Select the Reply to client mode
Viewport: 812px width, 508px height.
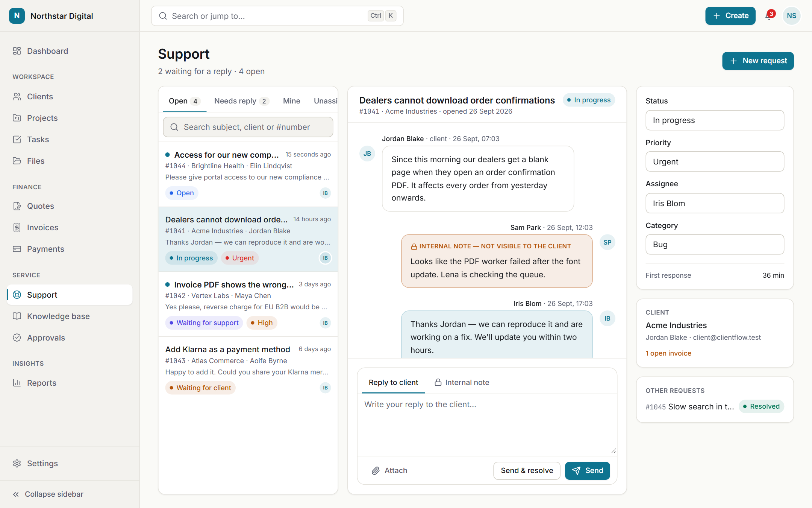point(393,382)
